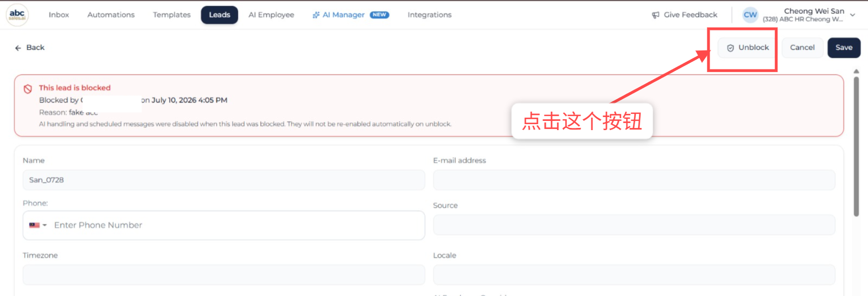
Task: Unblock this lead
Action: [x=748, y=48]
